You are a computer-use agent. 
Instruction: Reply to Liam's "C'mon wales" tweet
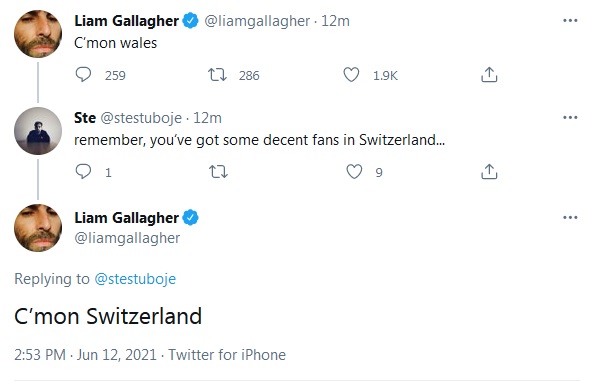pyautogui.click(x=83, y=74)
